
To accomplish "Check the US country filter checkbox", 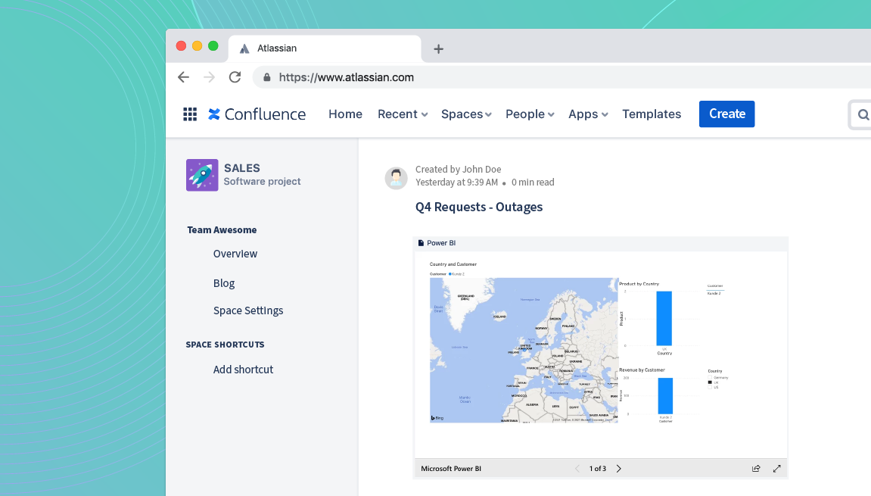I will click(711, 387).
